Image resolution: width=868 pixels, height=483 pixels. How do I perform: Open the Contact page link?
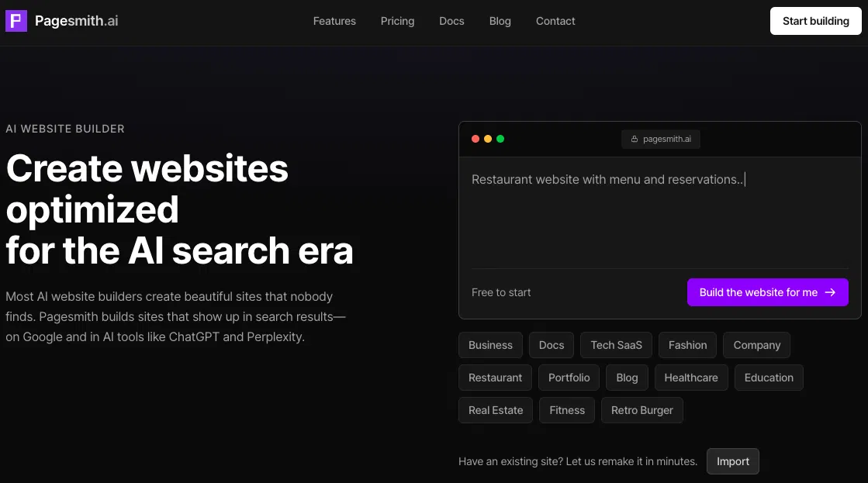point(555,21)
